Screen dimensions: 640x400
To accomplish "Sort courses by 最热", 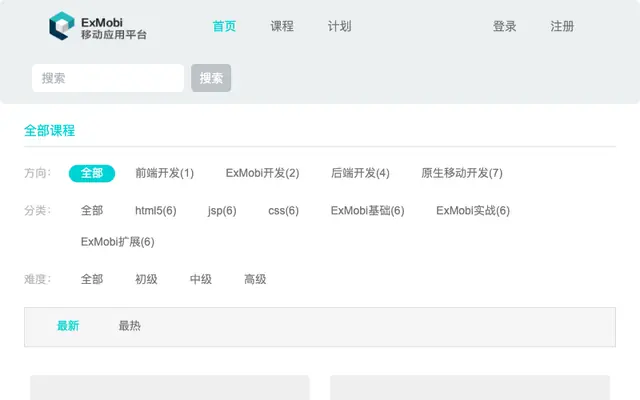I will click(x=129, y=326).
